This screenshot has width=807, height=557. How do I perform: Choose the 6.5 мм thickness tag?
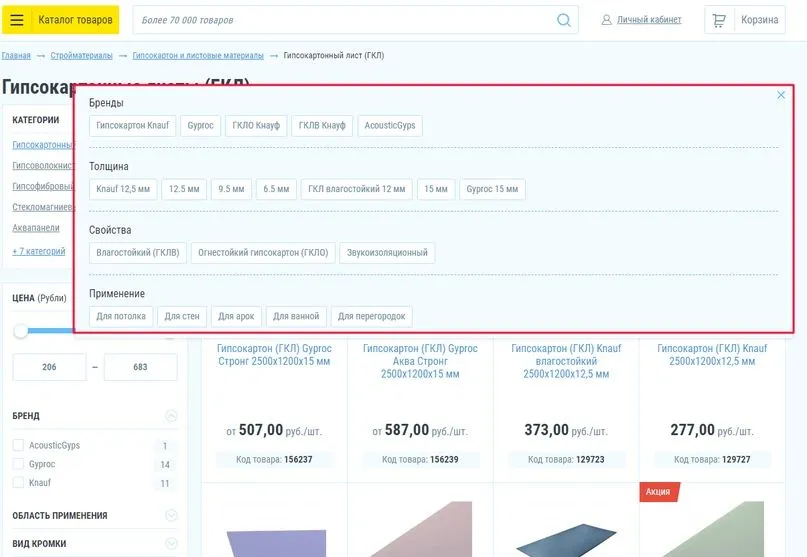click(x=276, y=189)
